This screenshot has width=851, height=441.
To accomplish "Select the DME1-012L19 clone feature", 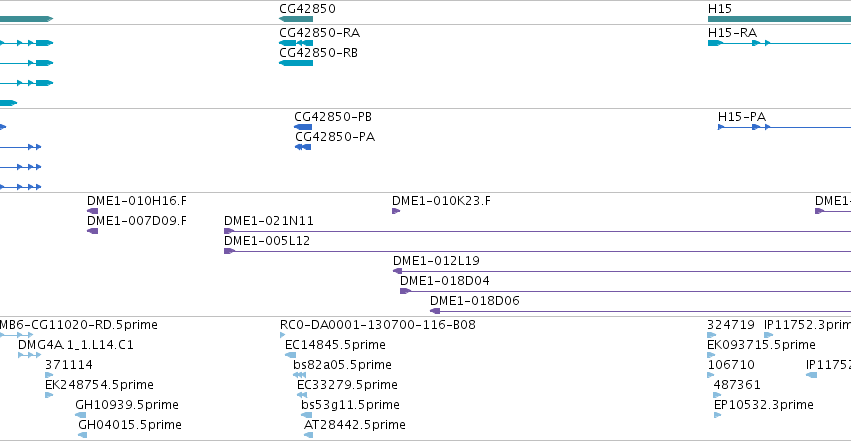I will click(622, 271).
